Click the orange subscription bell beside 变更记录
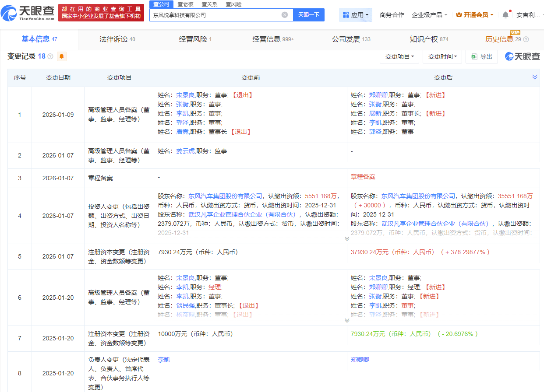 [x=62, y=56]
